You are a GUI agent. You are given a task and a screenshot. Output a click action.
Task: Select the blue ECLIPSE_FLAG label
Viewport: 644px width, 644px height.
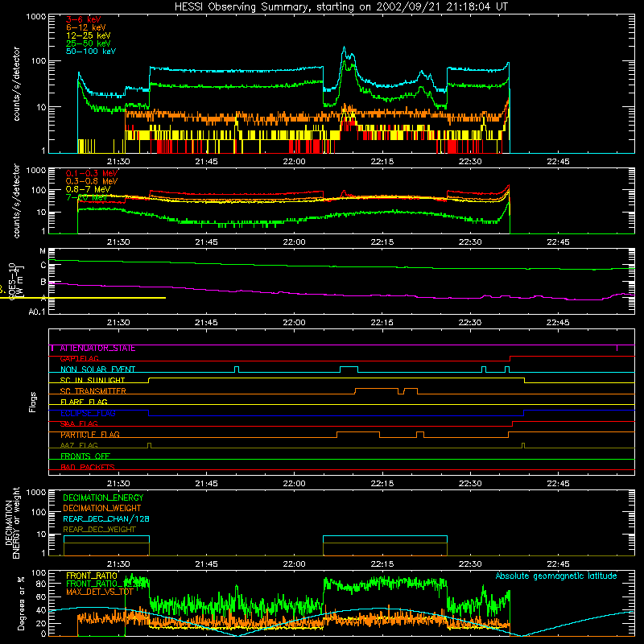88,413
